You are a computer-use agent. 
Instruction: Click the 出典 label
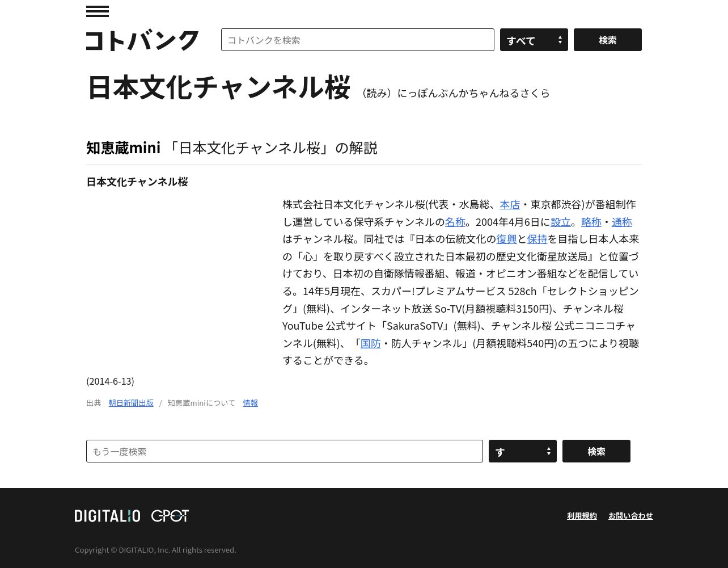click(94, 403)
